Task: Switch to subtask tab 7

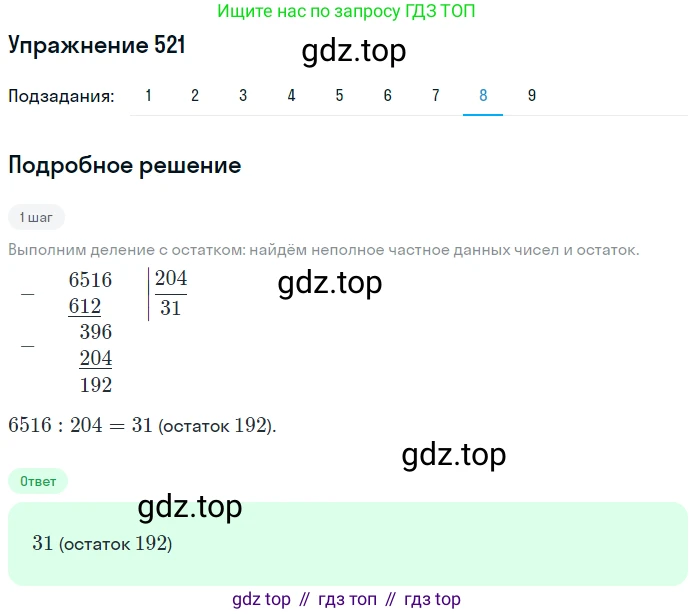Action: [436, 95]
